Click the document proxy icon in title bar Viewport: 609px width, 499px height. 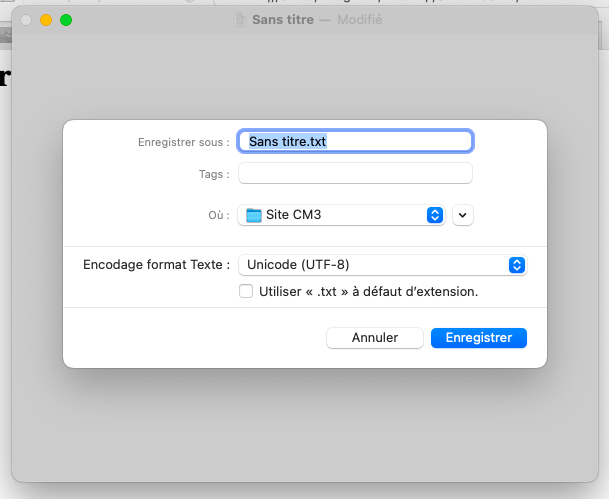[x=238, y=20]
